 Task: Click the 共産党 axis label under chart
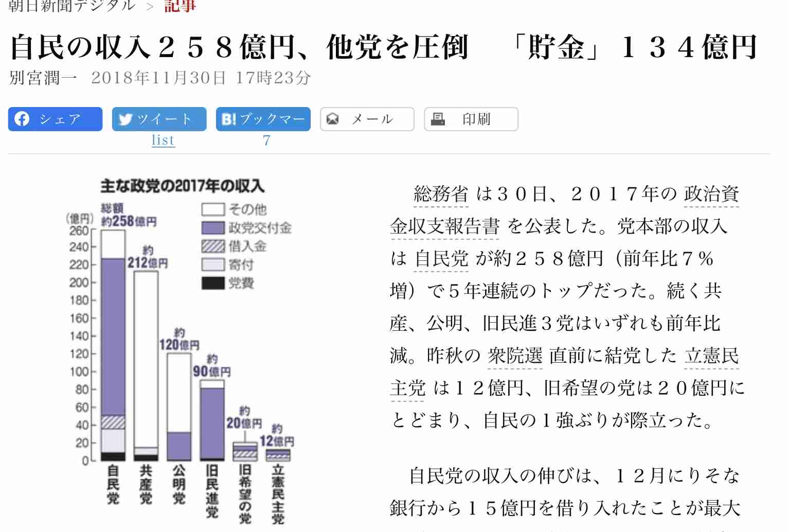tap(146, 485)
